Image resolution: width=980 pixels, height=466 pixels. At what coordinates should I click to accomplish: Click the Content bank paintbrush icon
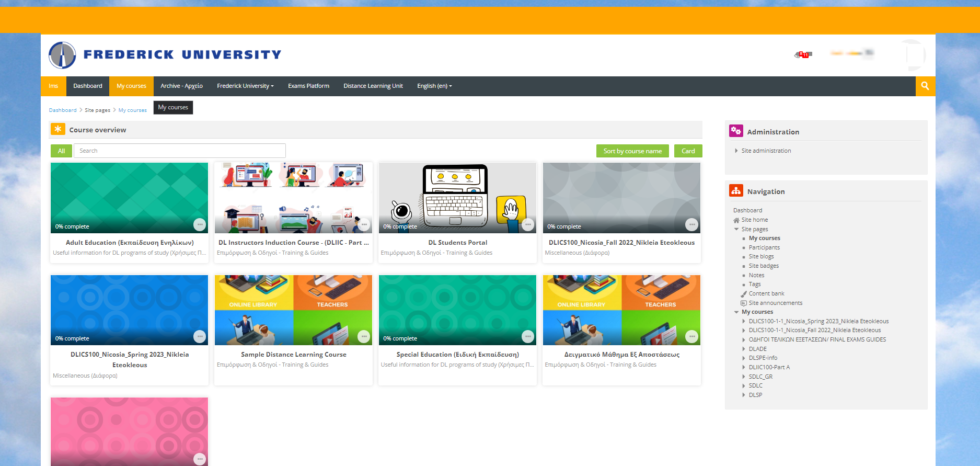pyautogui.click(x=744, y=294)
